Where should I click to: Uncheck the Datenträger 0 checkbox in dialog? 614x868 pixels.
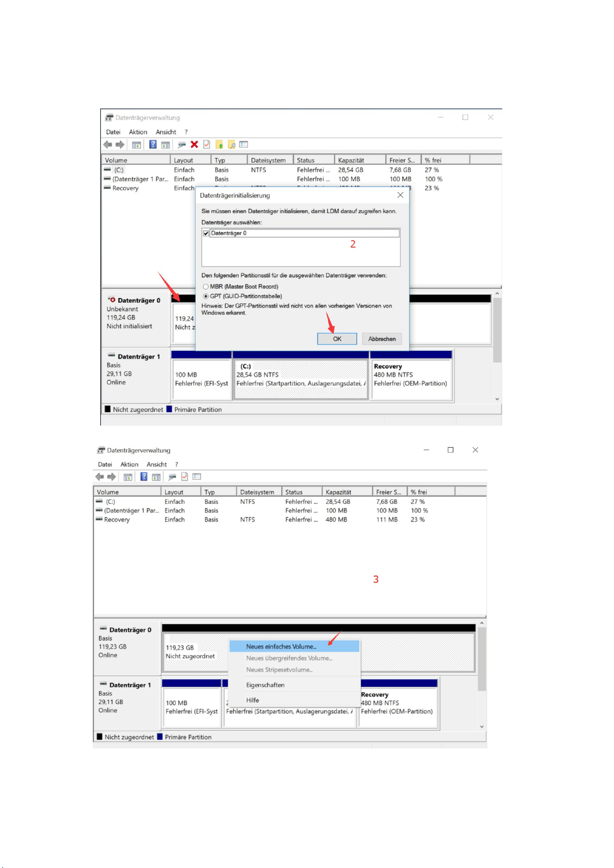(206, 233)
